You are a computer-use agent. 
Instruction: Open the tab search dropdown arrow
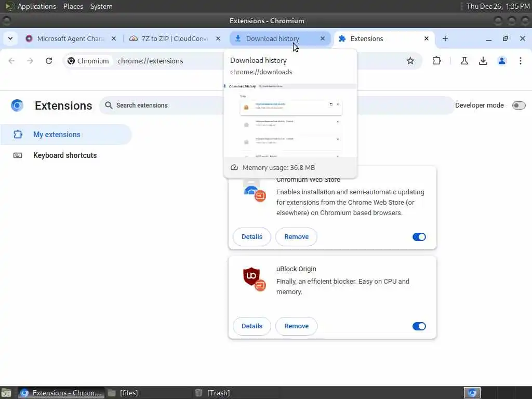(10, 38)
